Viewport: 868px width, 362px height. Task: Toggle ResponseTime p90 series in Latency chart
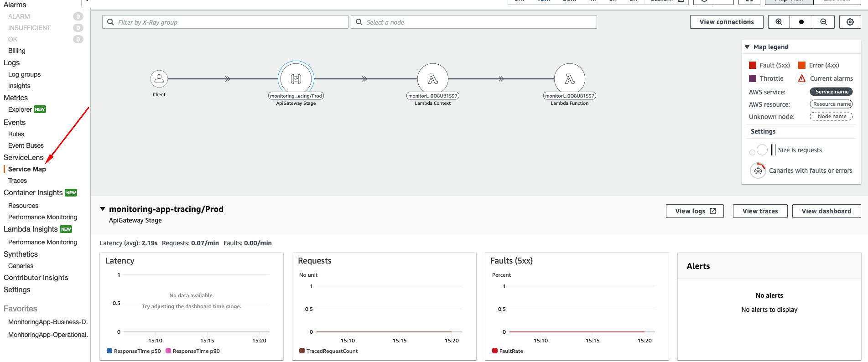(193, 351)
